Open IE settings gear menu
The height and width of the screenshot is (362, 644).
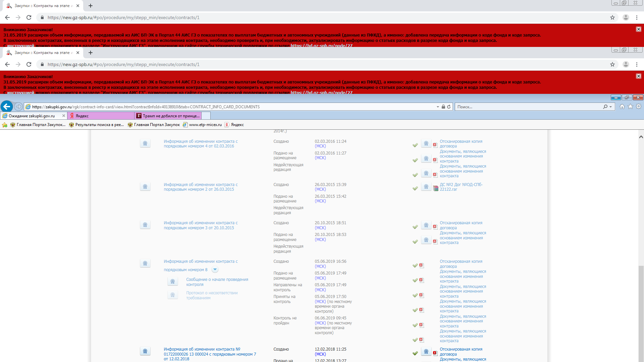pos(639,107)
